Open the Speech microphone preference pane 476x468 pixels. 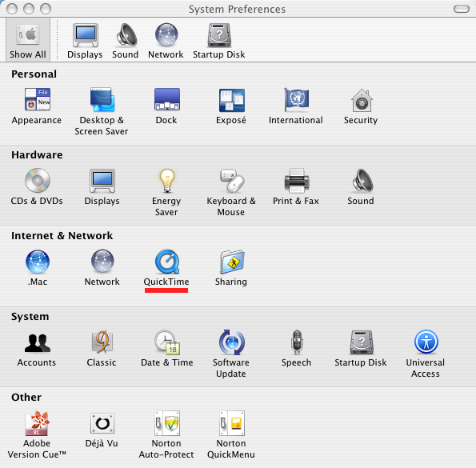click(296, 349)
